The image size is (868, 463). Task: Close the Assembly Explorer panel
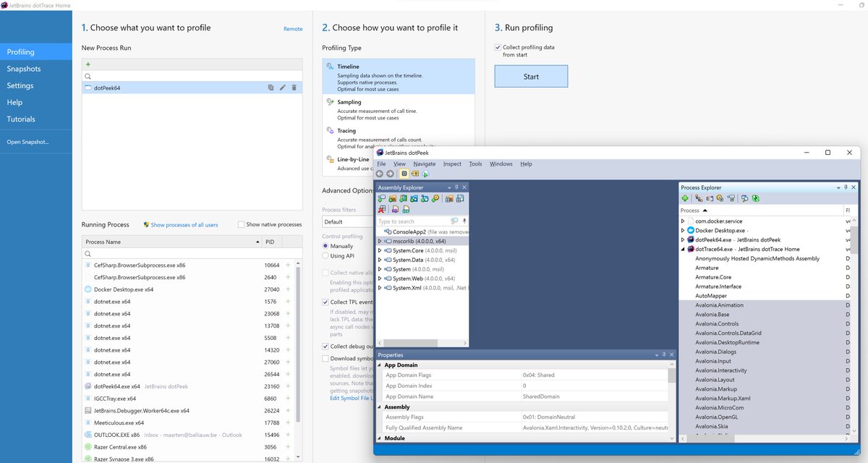coord(464,187)
